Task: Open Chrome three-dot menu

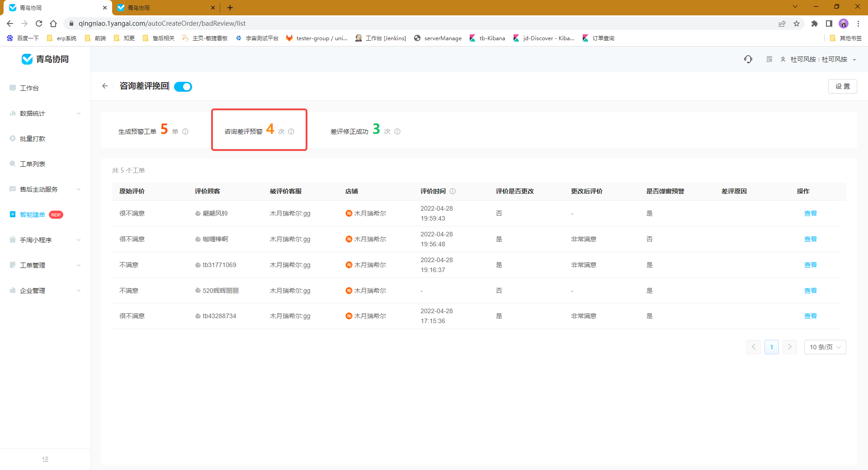Action: pyautogui.click(x=858, y=23)
